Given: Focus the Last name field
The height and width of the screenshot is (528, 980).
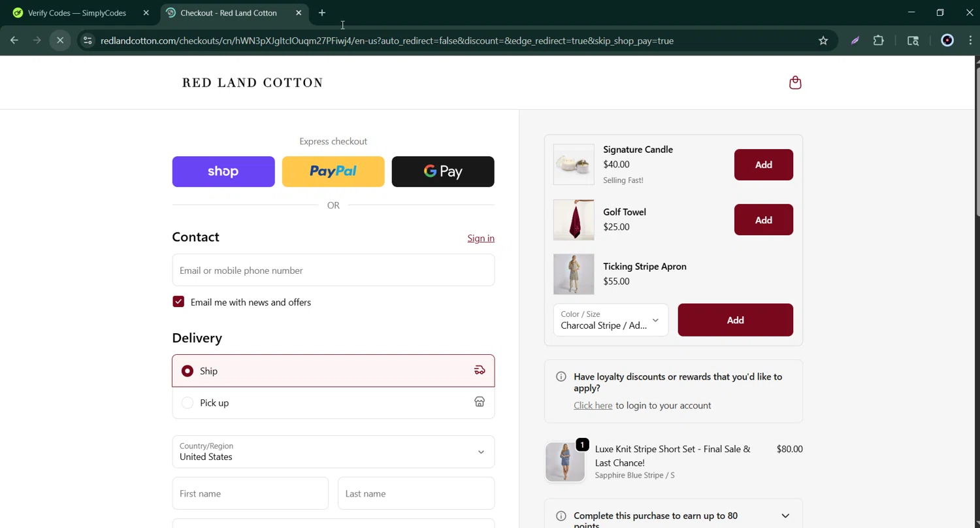Looking at the screenshot, I should pyautogui.click(x=416, y=493).
